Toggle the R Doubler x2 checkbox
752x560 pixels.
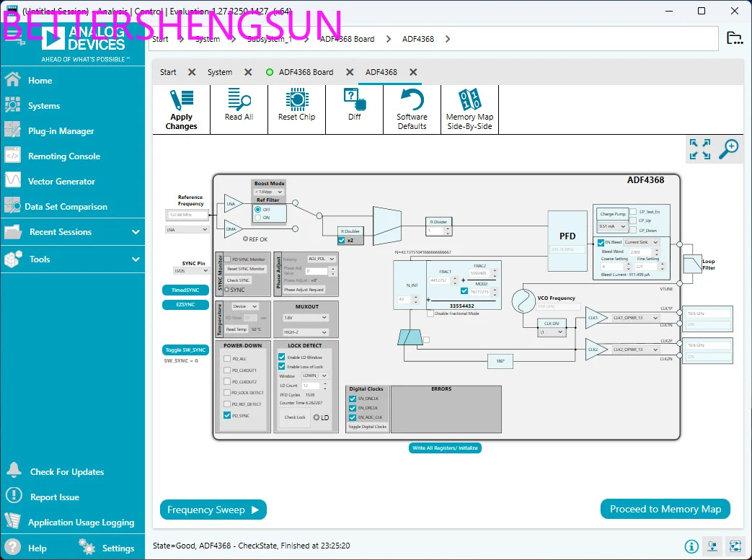tap(342, 240)
